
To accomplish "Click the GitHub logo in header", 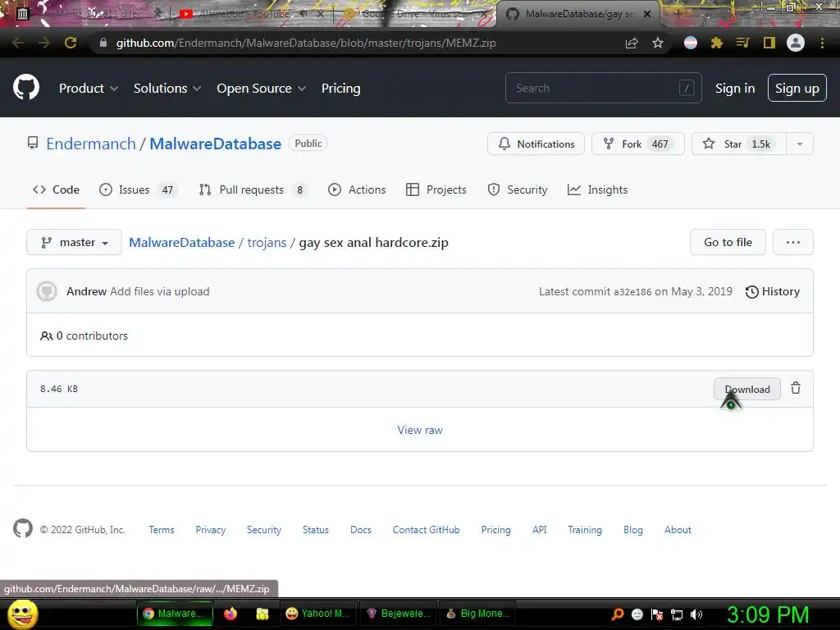I will point(25,87).
